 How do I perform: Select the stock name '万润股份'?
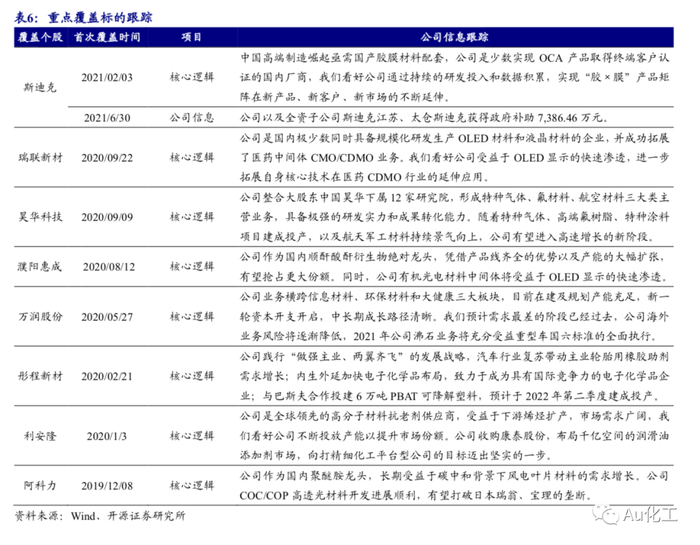41,316
